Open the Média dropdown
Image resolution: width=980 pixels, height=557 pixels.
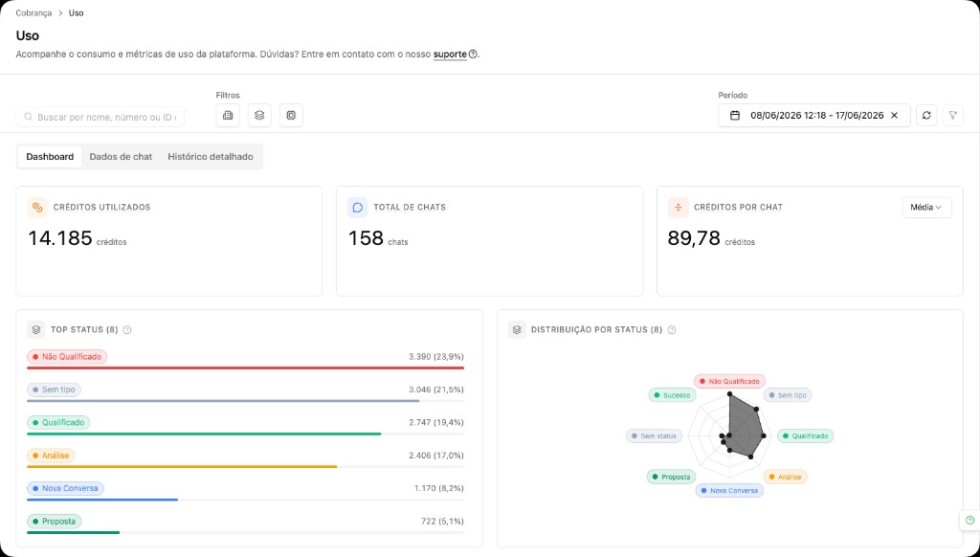coord(926,208)
